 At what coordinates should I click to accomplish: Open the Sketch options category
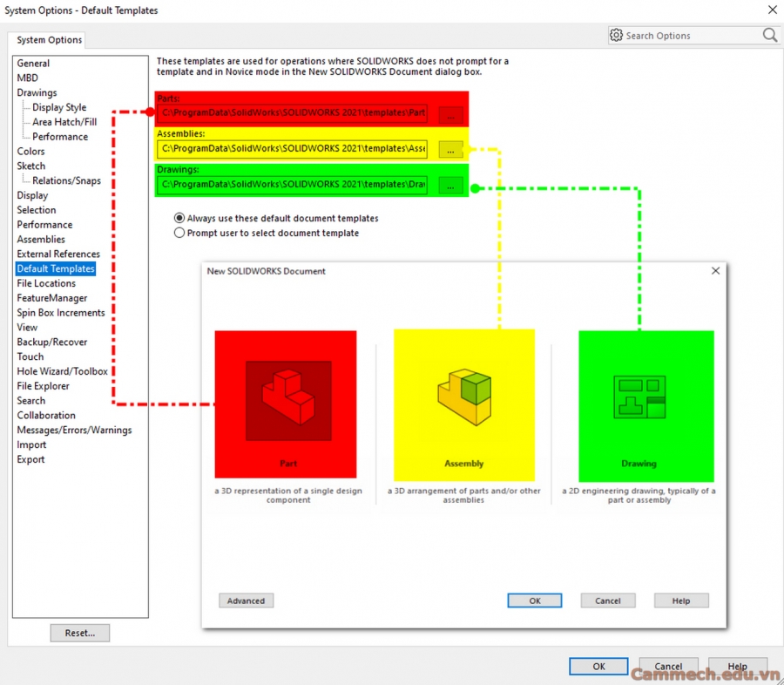pyautogui.click(x=31, y=166)
